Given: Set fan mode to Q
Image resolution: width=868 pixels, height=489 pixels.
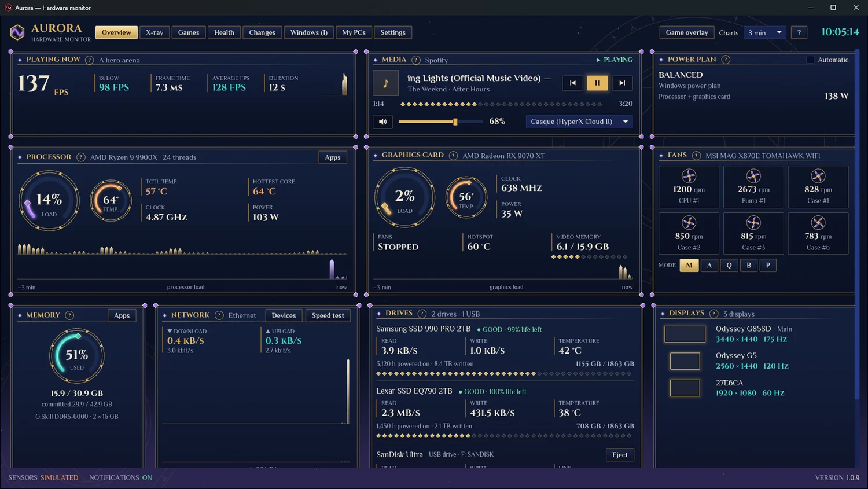Looking at the screenshot, I should click(729, 265).
